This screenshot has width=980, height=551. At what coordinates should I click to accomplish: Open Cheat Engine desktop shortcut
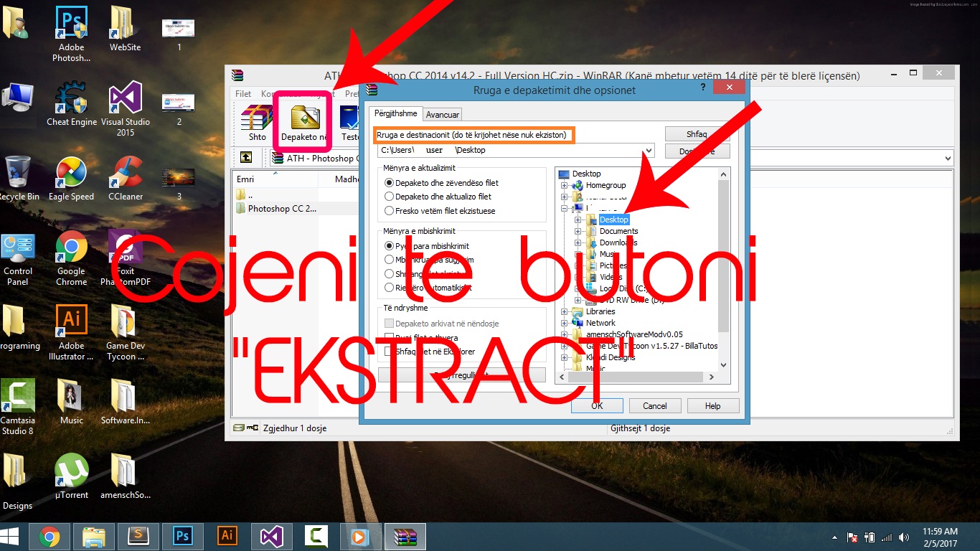tap(72, 105)
